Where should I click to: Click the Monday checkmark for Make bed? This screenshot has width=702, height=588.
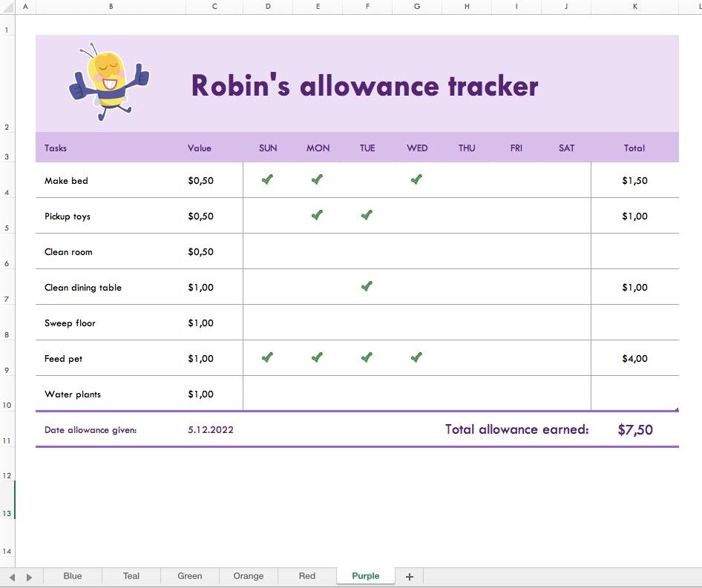(x=317, y=179)
